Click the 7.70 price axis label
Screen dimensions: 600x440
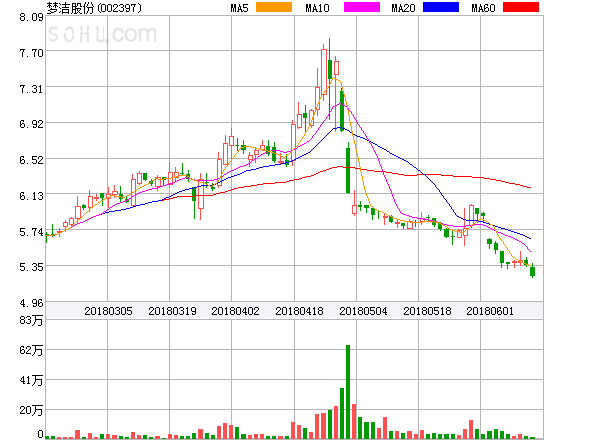pos(32,53)
